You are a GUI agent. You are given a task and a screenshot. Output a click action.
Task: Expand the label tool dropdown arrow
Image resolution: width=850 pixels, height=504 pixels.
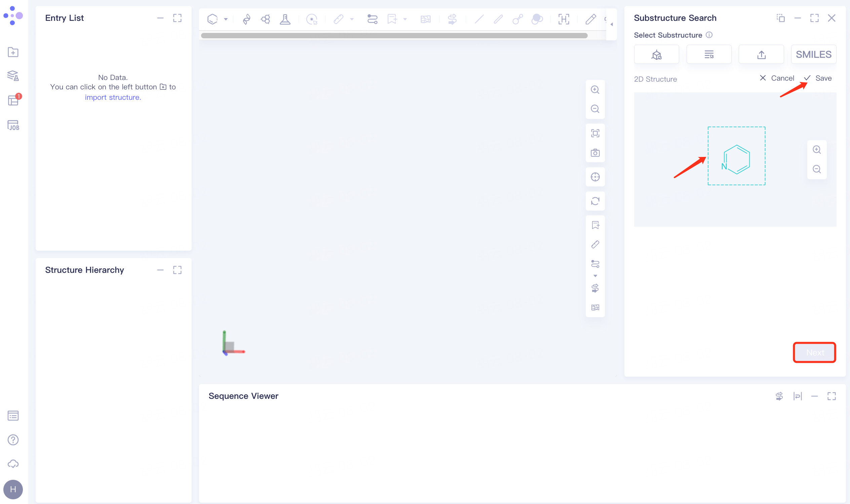pos(405,19)
